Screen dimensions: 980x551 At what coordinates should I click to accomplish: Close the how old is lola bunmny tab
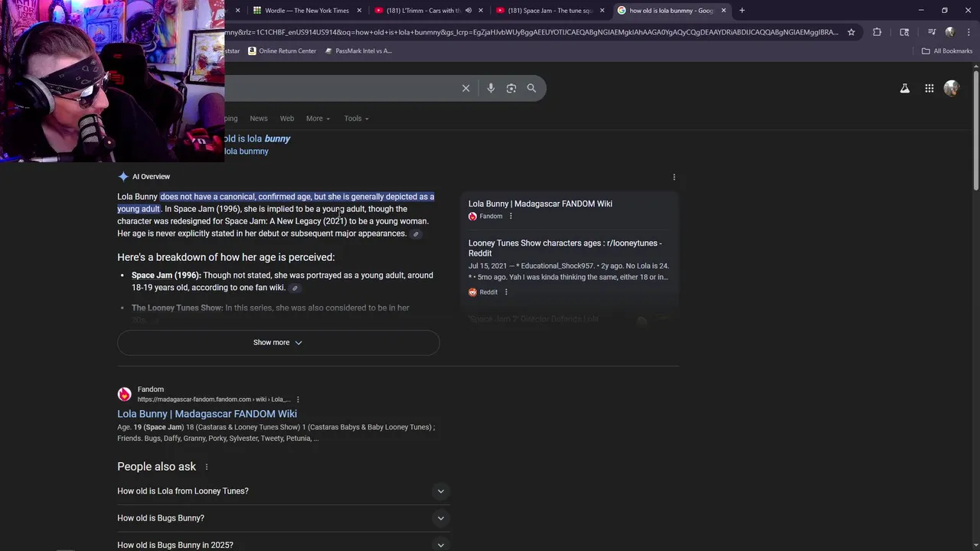[x=724, y=10]
